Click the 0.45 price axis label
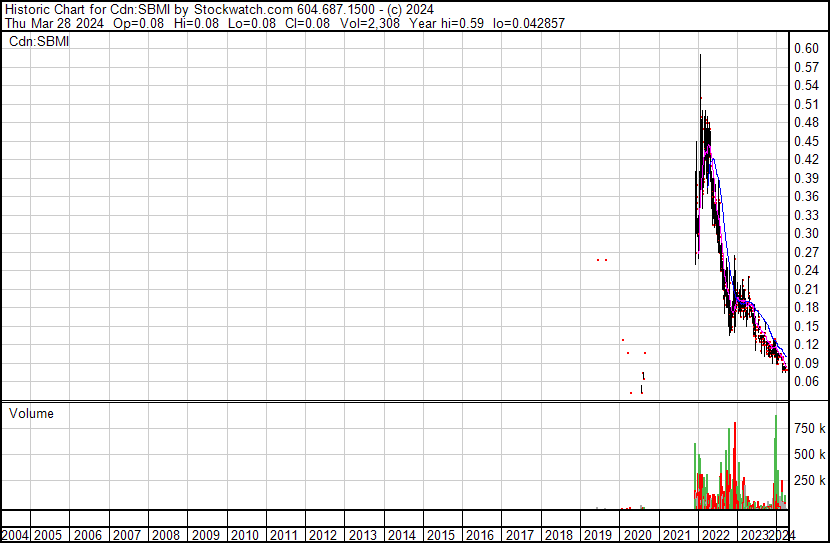The image size is (830, 543). tap(806, 141)
